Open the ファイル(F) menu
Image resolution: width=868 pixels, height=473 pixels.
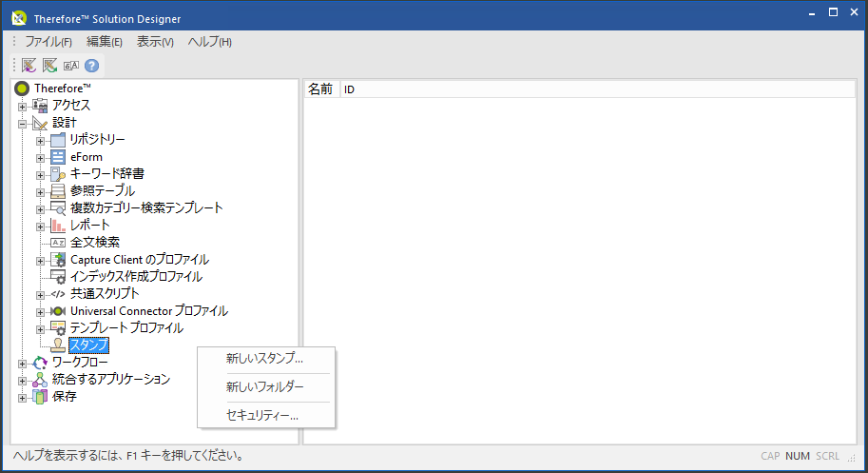tap(48, 42)
